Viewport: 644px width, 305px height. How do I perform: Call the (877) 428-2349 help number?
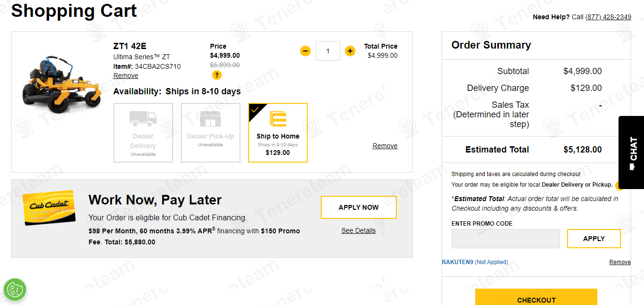[608, 17]
